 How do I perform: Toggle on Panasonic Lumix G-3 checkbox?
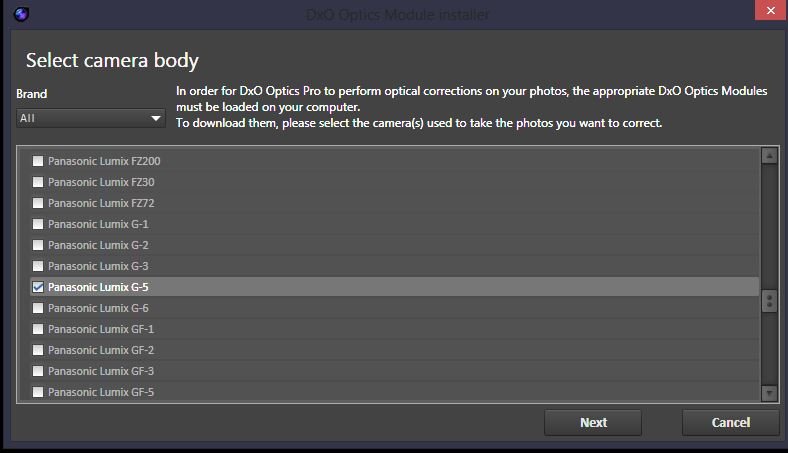[38, 266]
